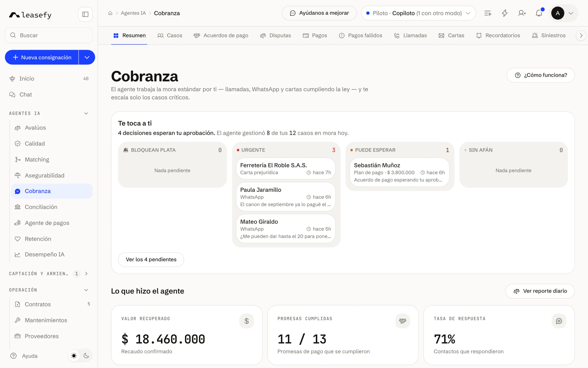This screenshot has height=368, width=588.
Task: Click the dollar icon on Valor Recuperado card
Action: click(246, 321)
